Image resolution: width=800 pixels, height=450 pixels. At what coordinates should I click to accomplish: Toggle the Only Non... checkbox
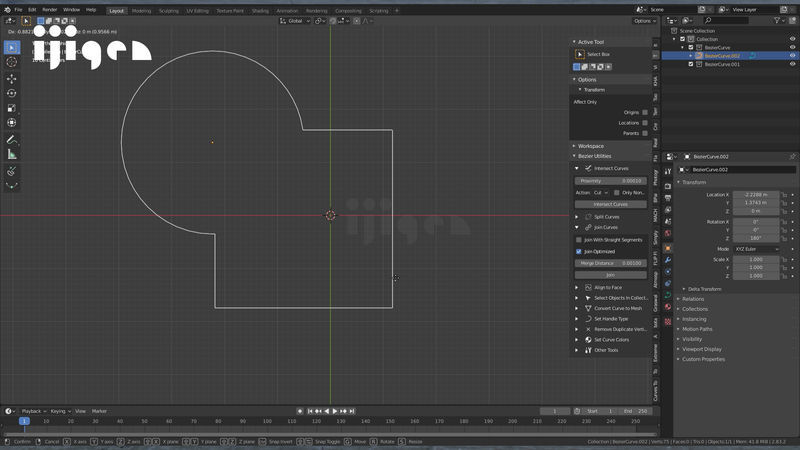(617, 193)
